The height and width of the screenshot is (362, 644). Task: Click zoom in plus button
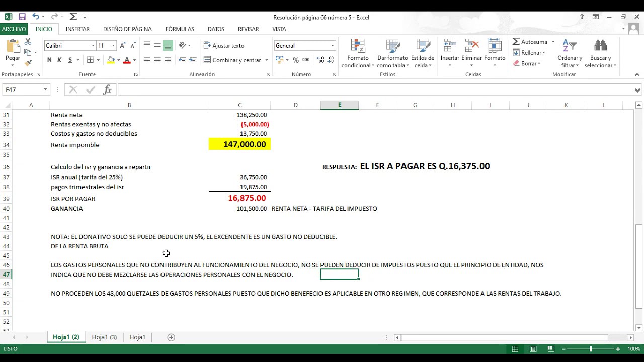[618, 349]
